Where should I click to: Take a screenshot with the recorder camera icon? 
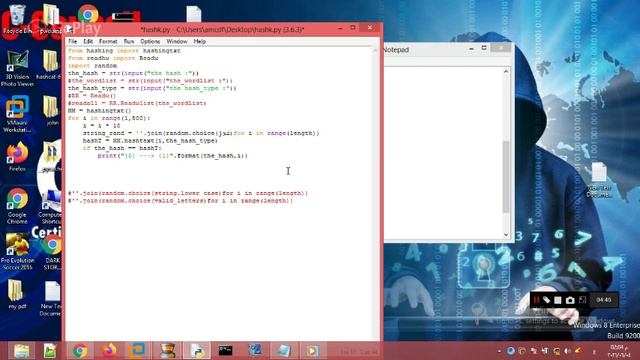pyautogui.click(x=570, y=300)
